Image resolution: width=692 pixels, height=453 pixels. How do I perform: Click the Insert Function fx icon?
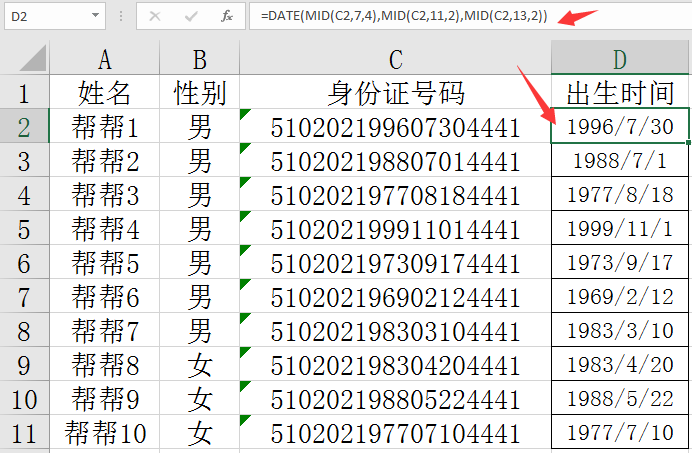point(227,16)
